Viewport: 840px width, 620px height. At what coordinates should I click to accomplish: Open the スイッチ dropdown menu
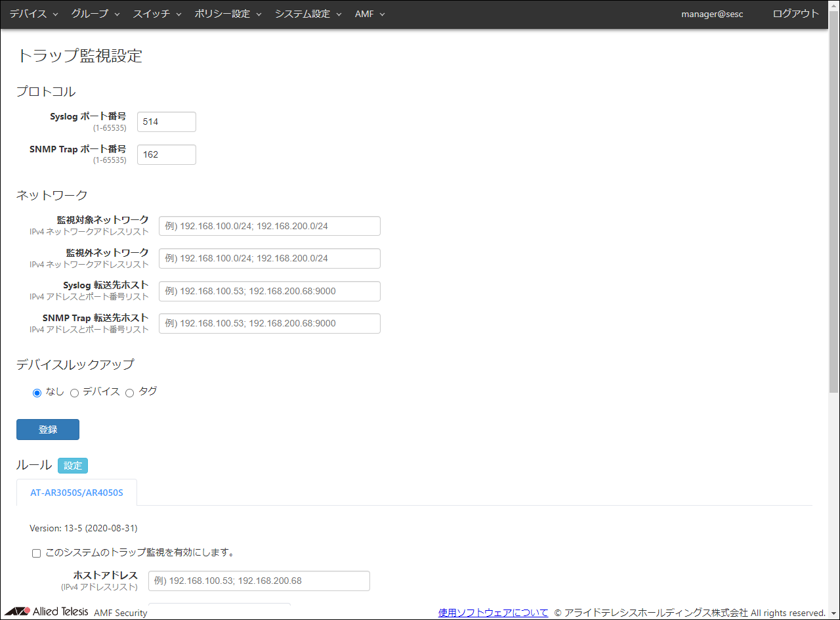[x=157, y=14]
